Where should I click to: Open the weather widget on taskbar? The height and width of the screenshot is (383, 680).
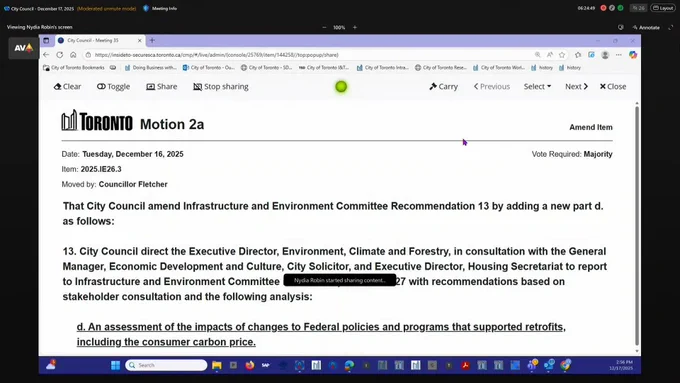[50, 365]
